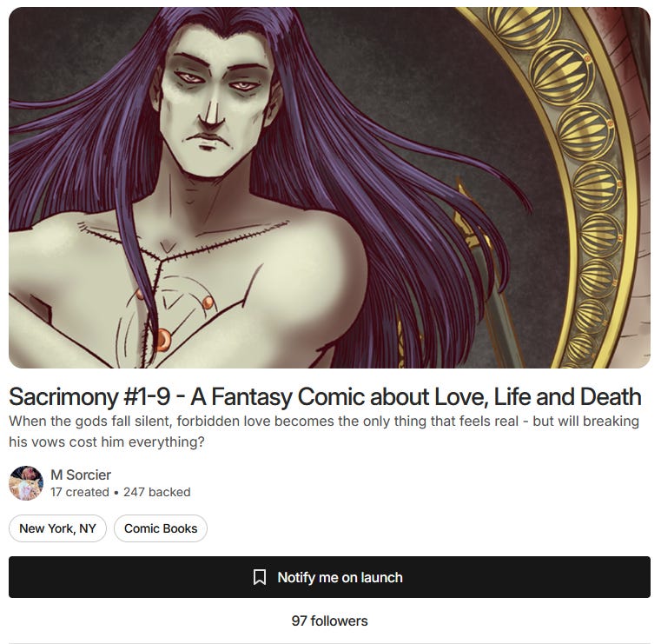Click the 17 created stat
Image resolution: width=661 pixels, height=644 pixels.
tap(80, 492)
